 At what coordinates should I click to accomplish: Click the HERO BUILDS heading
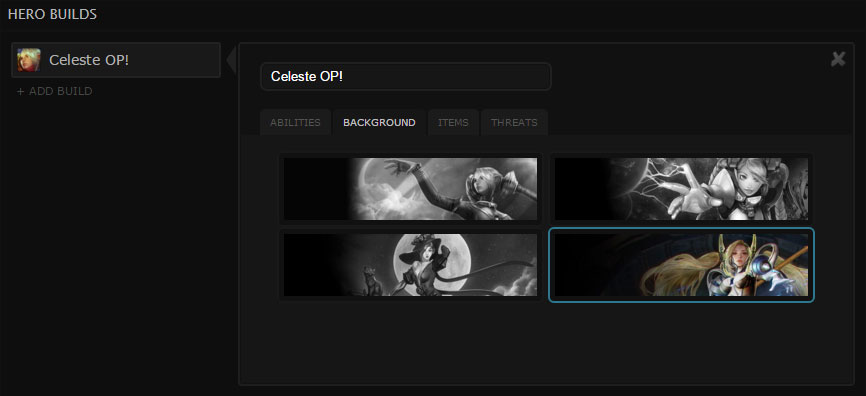point(52,14)
